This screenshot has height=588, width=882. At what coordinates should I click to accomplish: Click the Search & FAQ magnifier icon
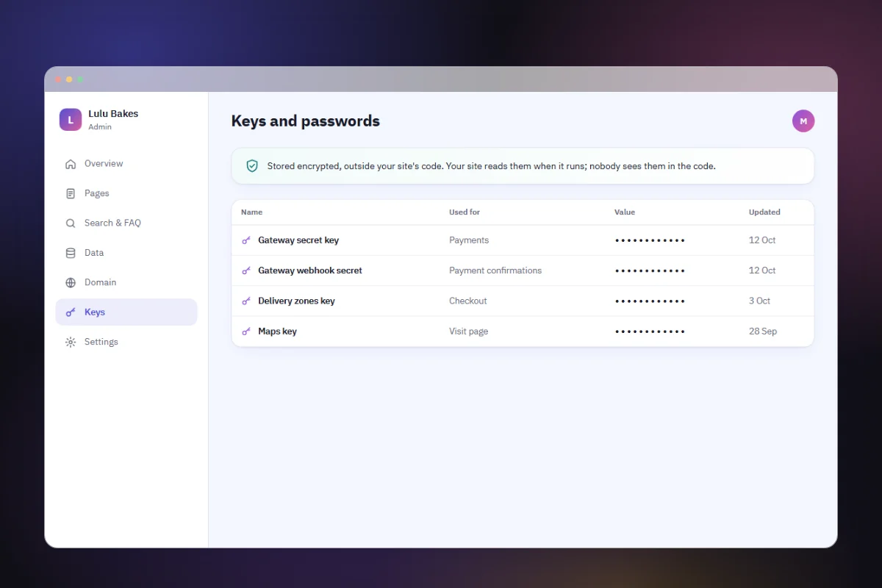[x=71, y=223]
